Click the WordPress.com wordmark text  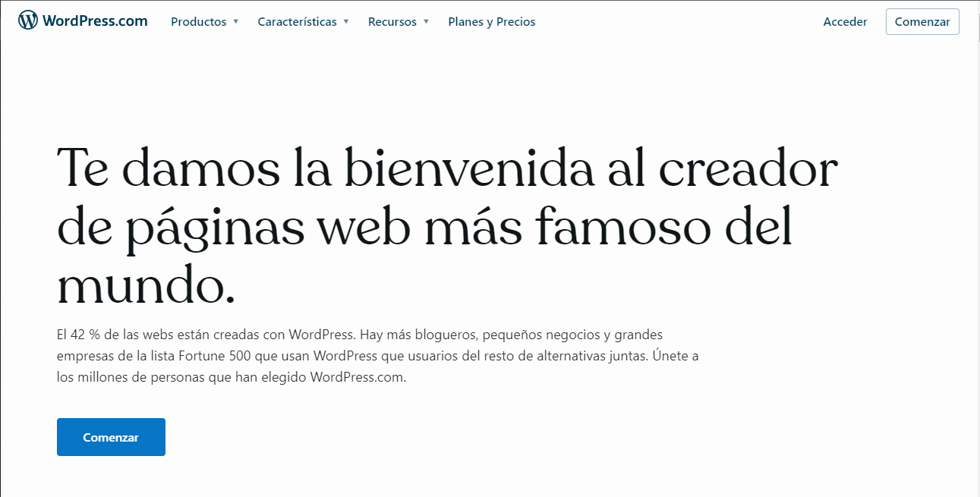[x=95, y=20]
